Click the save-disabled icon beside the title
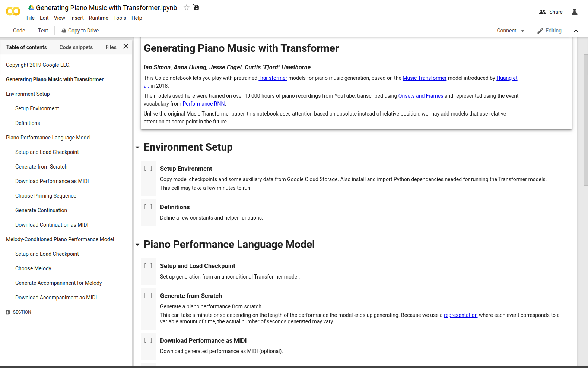Viewport: 588px width, 368px height. pyautogui.click(x=196, y=7)
